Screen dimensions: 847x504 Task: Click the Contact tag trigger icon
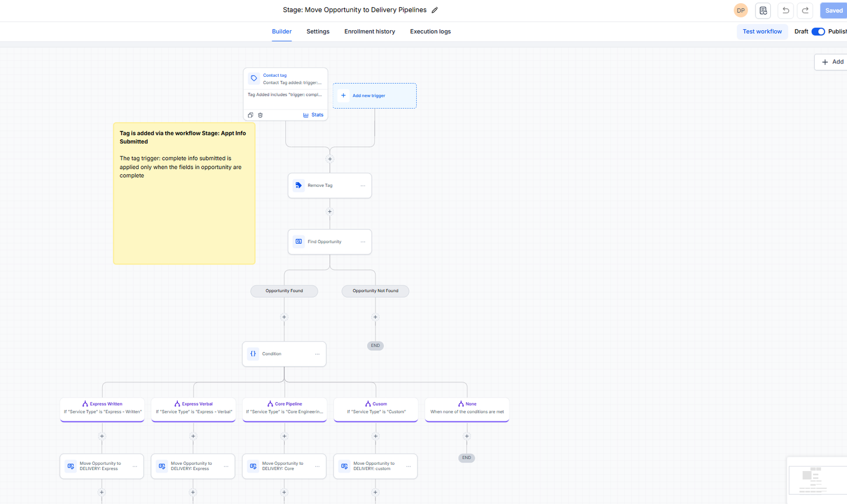point(254,78)
